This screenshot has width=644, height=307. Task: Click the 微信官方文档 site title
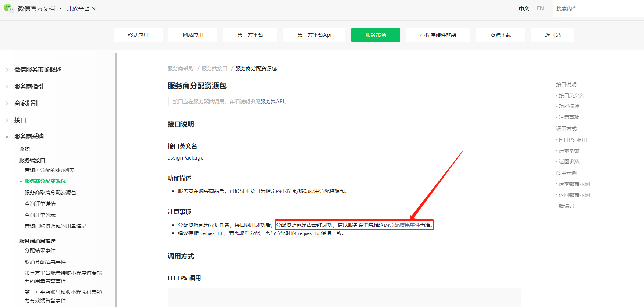pyautogui.click(x=36, y=8)
